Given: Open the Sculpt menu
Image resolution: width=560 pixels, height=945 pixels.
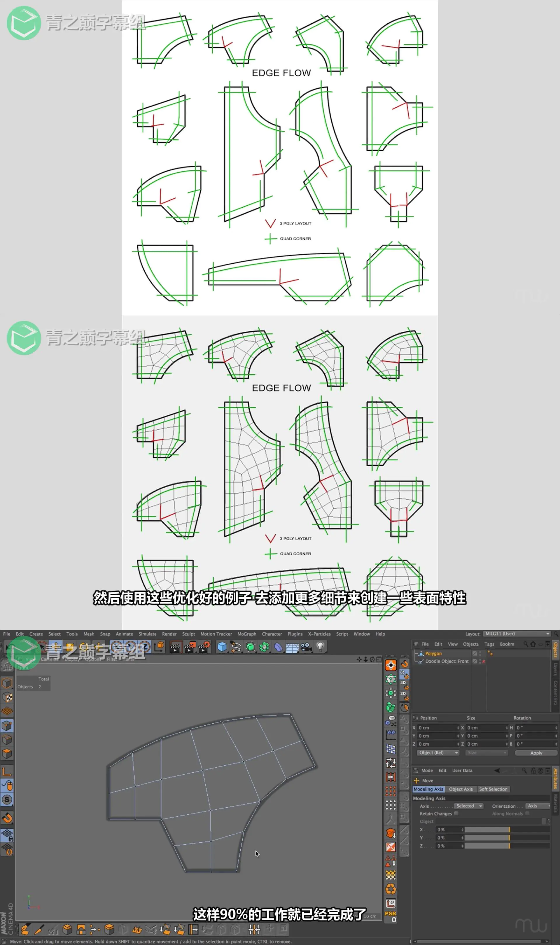Looking at the screenshot, I should coord(188,634).
